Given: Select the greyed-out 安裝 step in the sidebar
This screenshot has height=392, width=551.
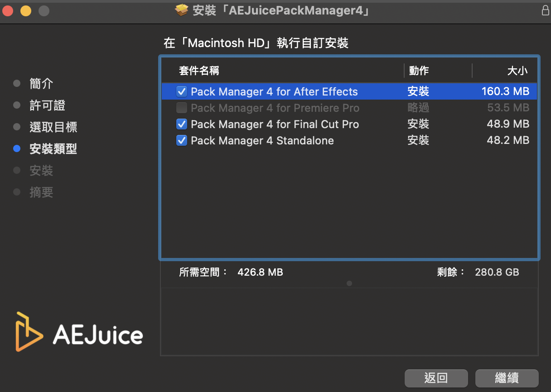Looking at the screenshot, I should click(41, 170).
